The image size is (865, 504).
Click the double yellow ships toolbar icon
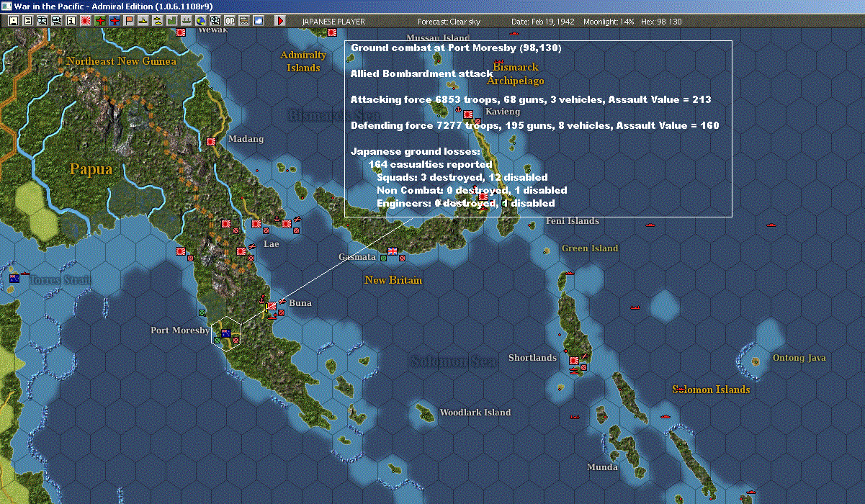click(x=157, y=21)
